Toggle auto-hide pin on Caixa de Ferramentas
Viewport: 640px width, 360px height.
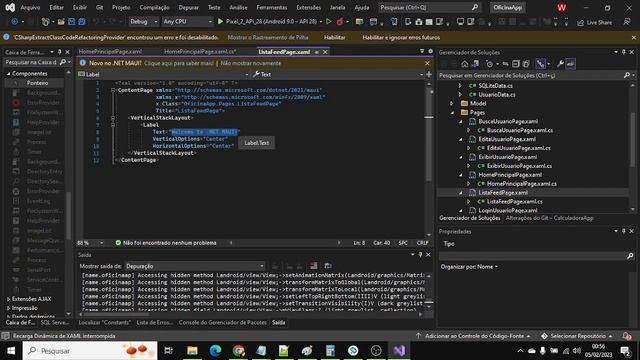60,52
